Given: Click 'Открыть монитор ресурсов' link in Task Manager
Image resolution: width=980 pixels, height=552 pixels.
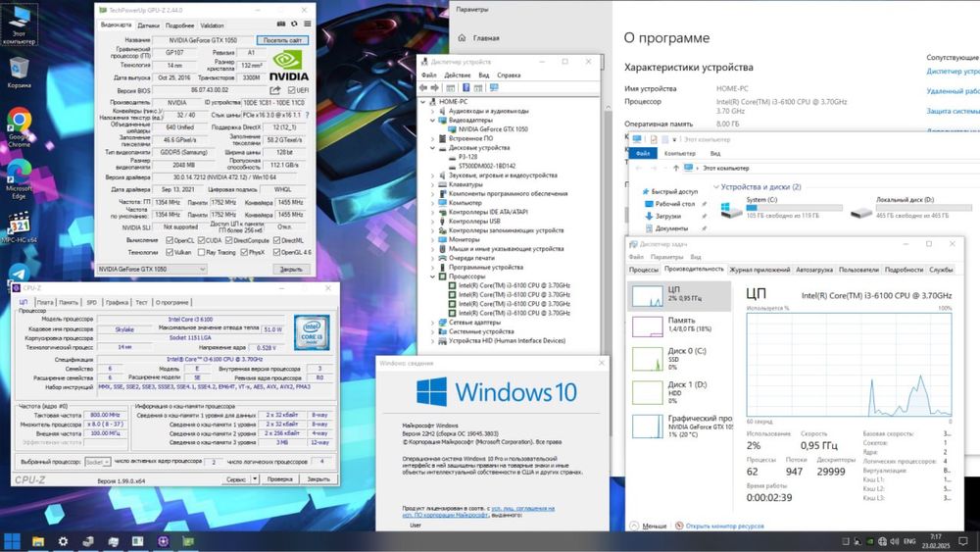Looking at the screenshot, I should (x=724, y=527).
